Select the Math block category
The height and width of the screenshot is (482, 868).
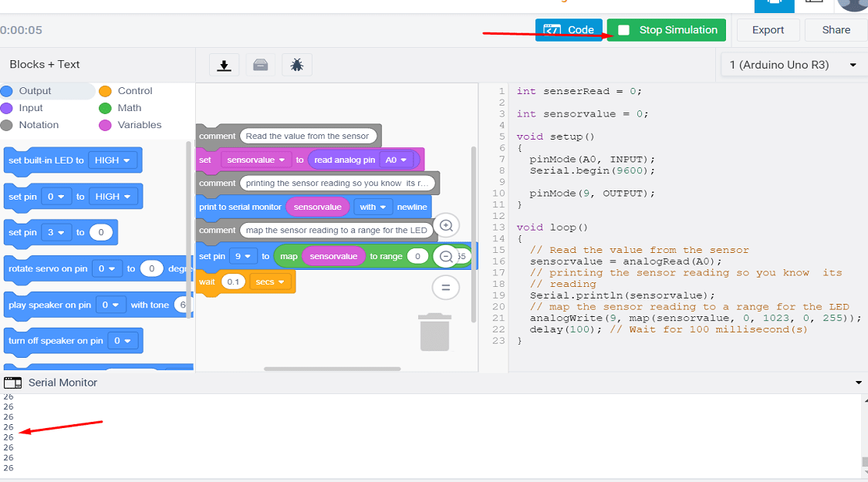point(129,108)
